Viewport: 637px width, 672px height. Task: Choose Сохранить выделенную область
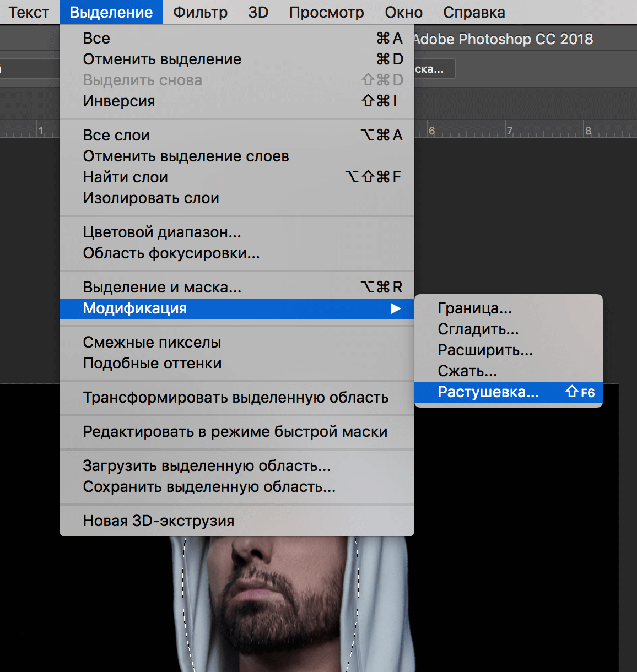coord(209,486)
